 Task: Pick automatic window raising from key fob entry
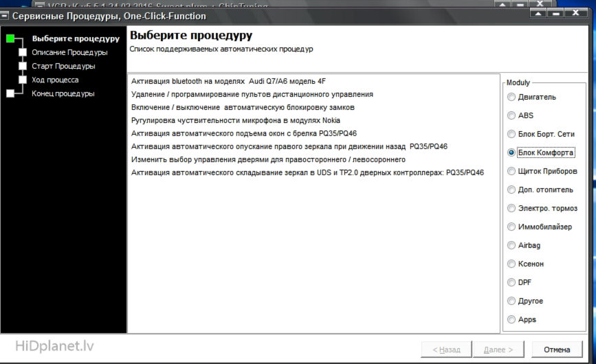coord(244,133)
